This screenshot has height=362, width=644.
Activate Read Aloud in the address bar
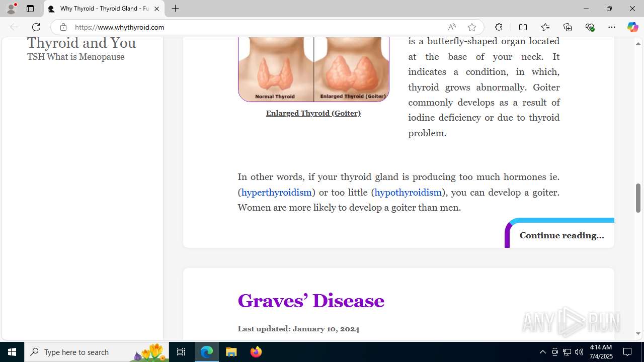coord(452,27)
